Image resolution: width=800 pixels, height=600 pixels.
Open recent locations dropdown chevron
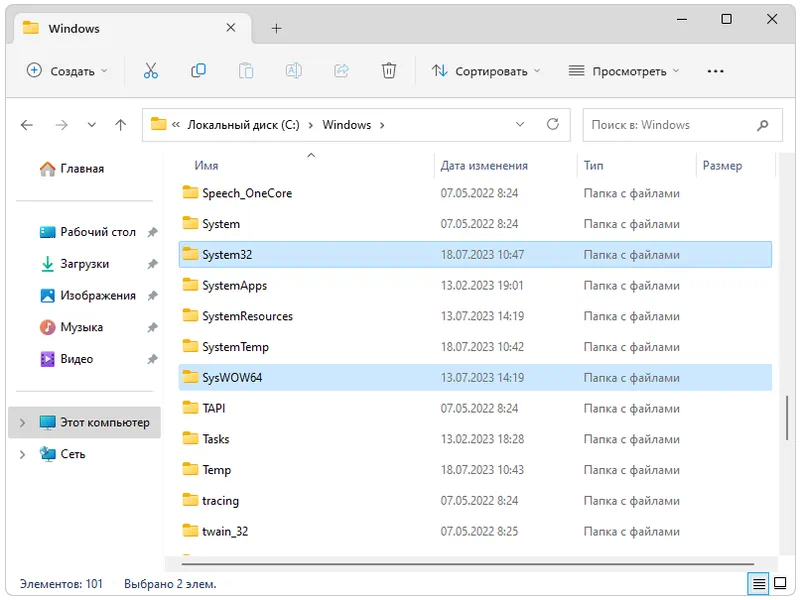pos(91,125)
